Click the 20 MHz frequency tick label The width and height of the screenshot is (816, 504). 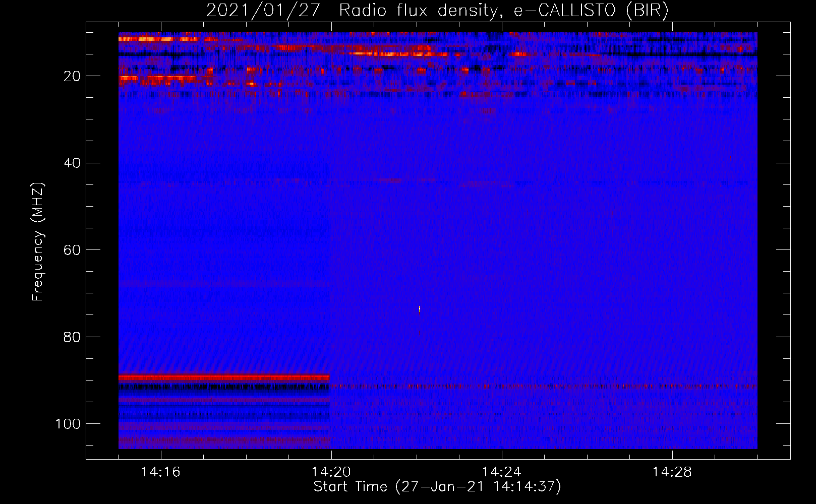point(73,76)
